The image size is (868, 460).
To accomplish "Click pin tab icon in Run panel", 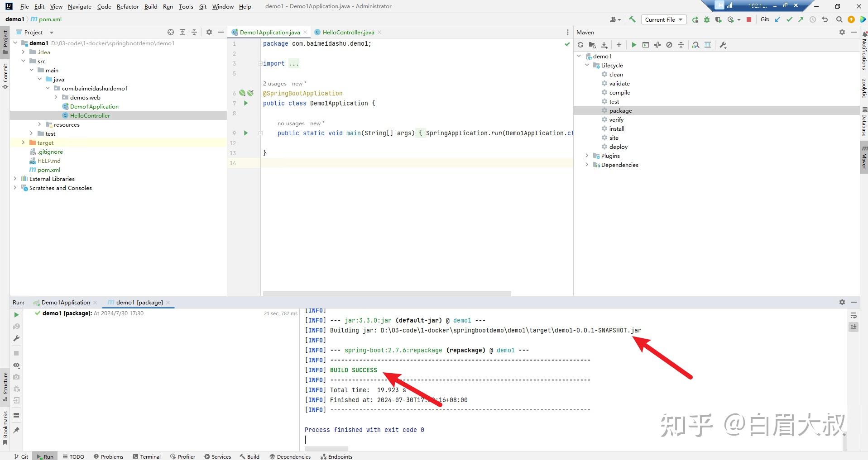I will (16, 430).
